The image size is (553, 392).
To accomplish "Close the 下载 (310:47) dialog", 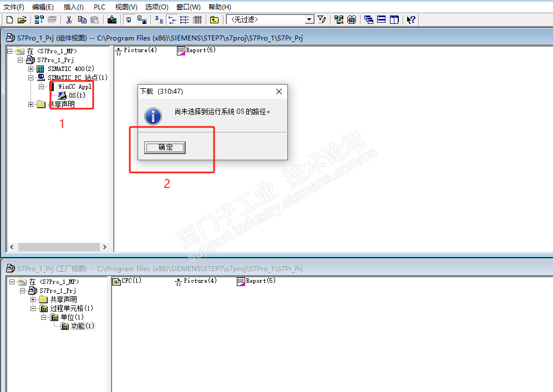I will coord(278,91).
